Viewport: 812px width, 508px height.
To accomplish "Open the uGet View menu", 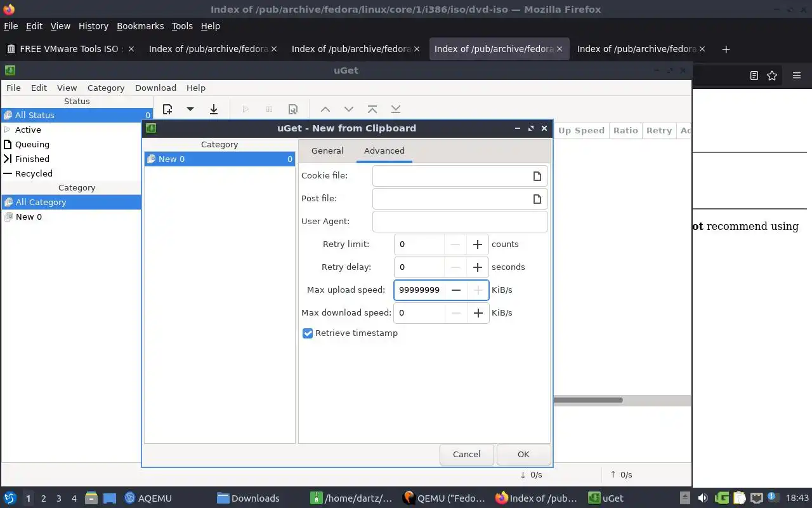I will pyautogui.click(x=67, y=88).
